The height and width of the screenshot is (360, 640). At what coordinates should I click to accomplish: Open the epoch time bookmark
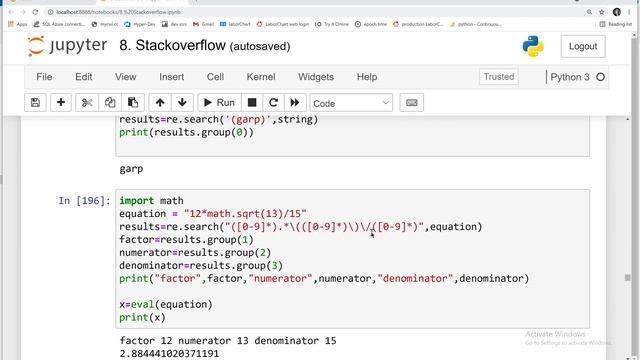pyautogui.click(x=371, y=24)
